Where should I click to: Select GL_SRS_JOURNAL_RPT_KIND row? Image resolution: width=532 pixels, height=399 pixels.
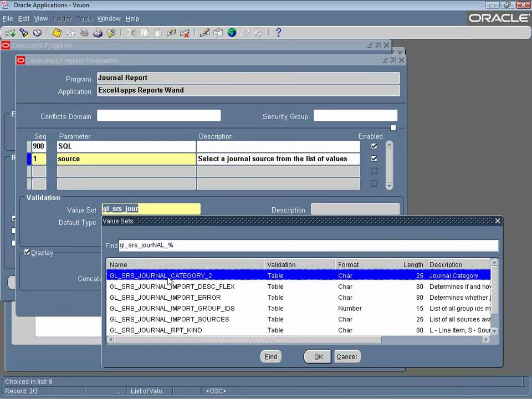[299, 330]
